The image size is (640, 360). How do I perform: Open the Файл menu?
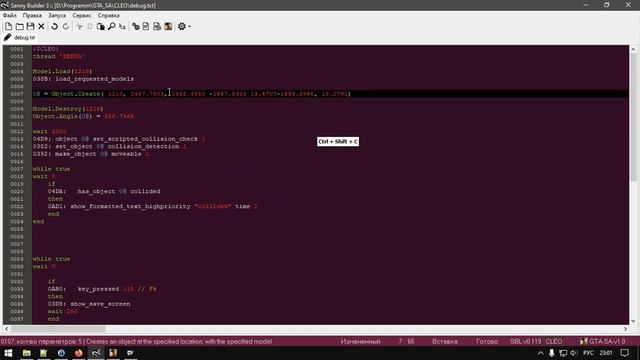pos(10,16)
